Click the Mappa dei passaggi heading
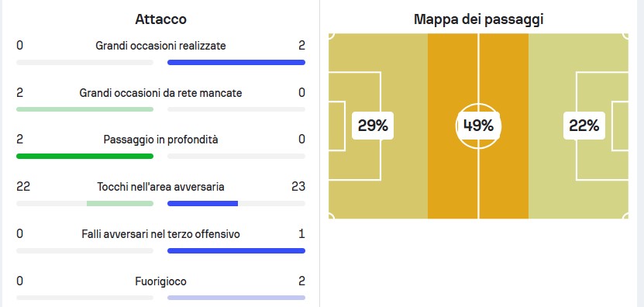Image resolution: width=644 pixels, height=307 pixels. coord(478,19)
